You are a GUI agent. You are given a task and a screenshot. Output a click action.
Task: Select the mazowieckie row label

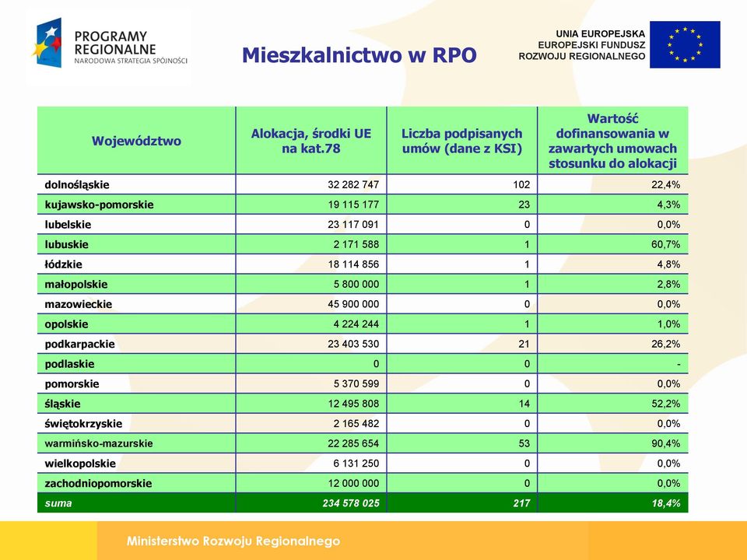pos(78,304)
